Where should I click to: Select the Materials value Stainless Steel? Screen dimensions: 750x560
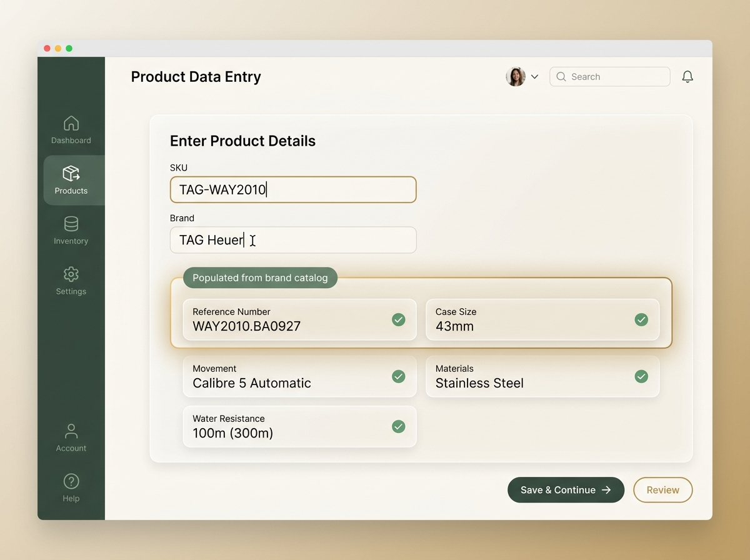pos(479,383)
